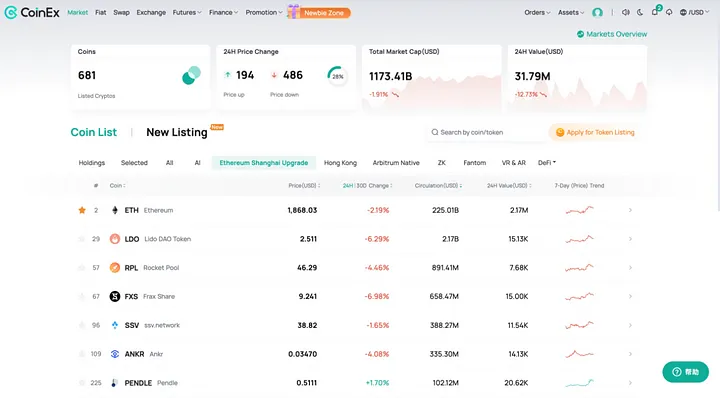The height and width of the screenshot is (398, 720).
Task: Open the help support button
Action: (686, 372)
